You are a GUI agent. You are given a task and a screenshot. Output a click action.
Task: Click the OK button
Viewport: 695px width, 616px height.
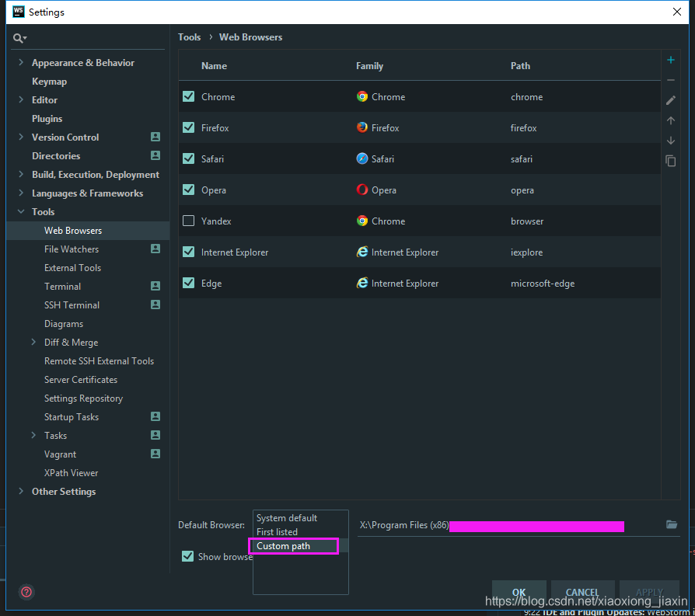[519, 592]
